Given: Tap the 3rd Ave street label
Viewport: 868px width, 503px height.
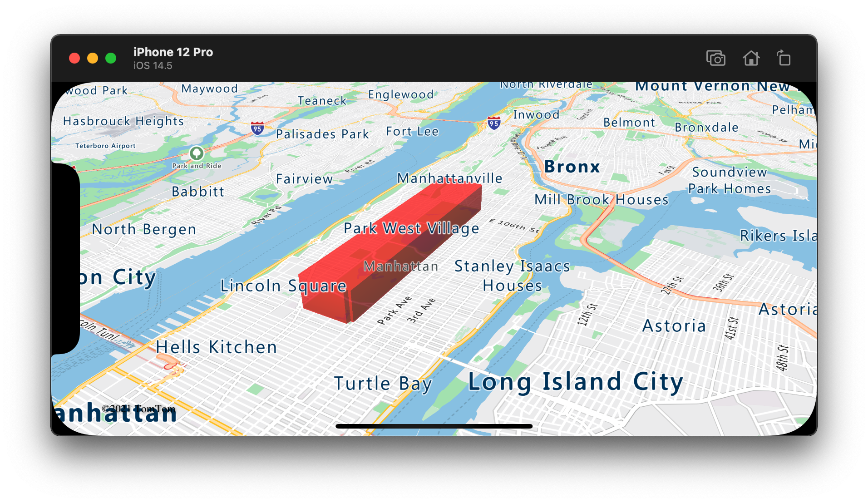Looking at the screenshot, I should [421, 311].
